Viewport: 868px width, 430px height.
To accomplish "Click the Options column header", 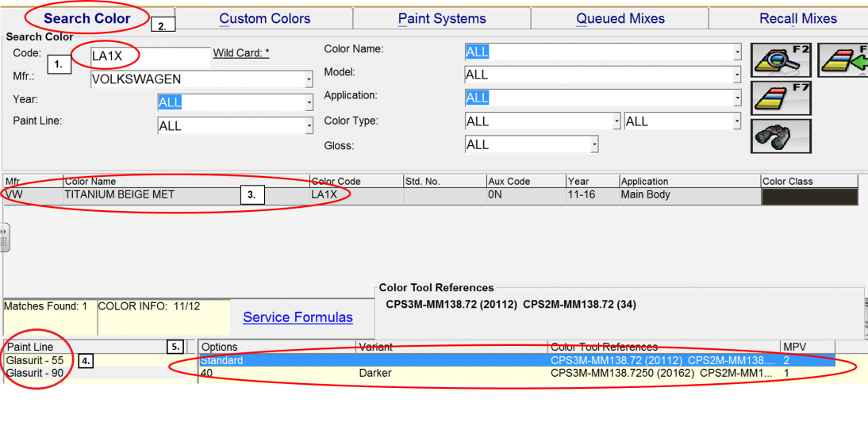I will 277,347.
